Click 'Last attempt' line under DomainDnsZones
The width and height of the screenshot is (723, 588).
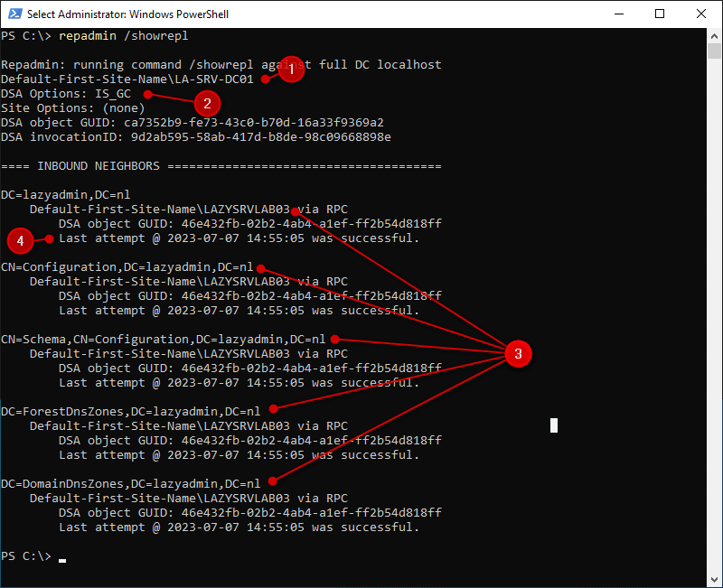point(239,527)
